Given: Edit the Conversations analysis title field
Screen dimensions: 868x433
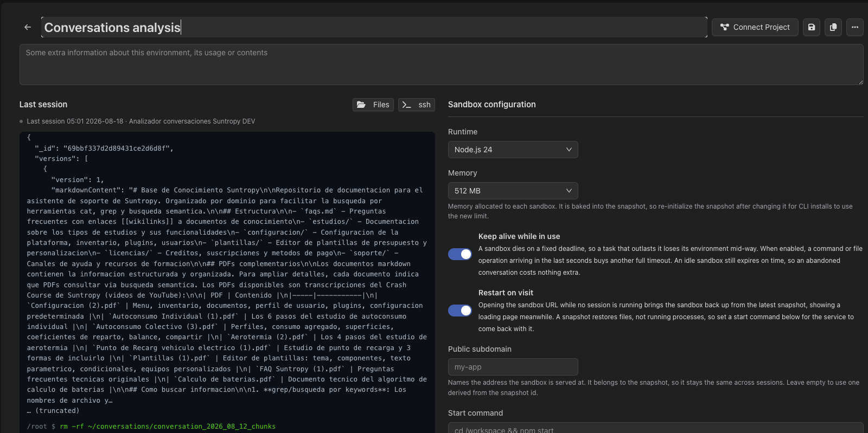Looking at the screenshot, I should [x=374, y=27].
